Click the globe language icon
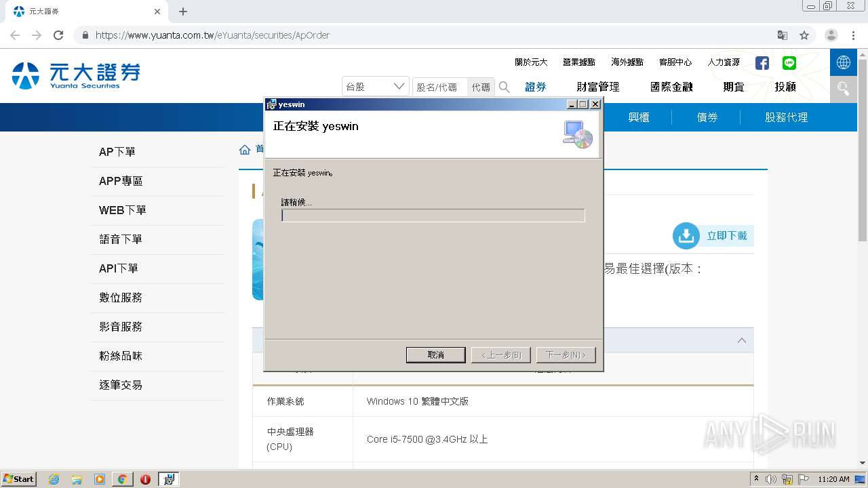The image size is (868, 488). pos(844,62)
